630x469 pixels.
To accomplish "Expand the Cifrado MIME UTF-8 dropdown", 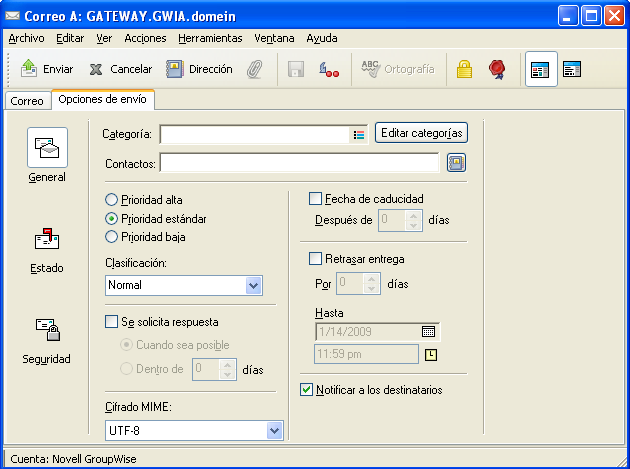I will point(275,431).
